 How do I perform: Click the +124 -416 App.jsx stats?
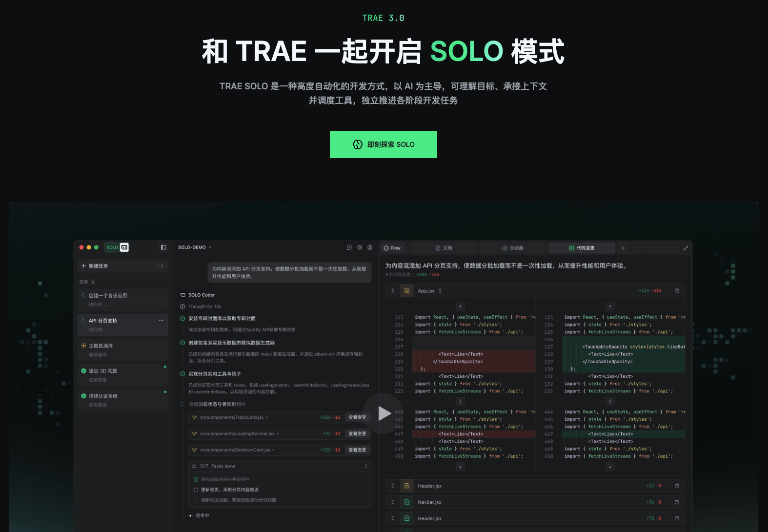[x=650, y=290]
